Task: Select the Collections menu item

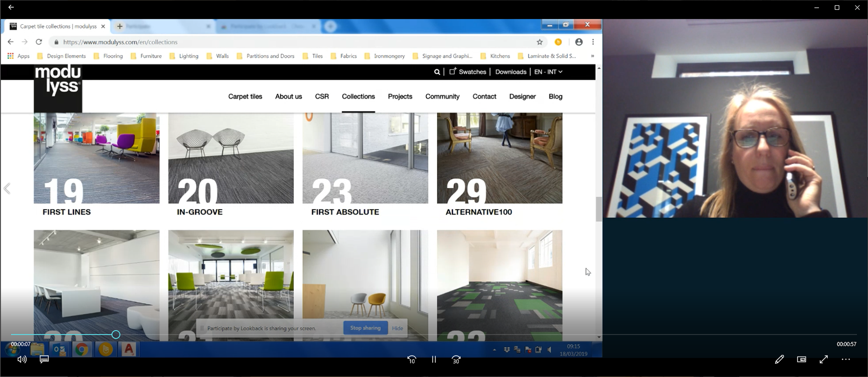Action: point(359,96)
